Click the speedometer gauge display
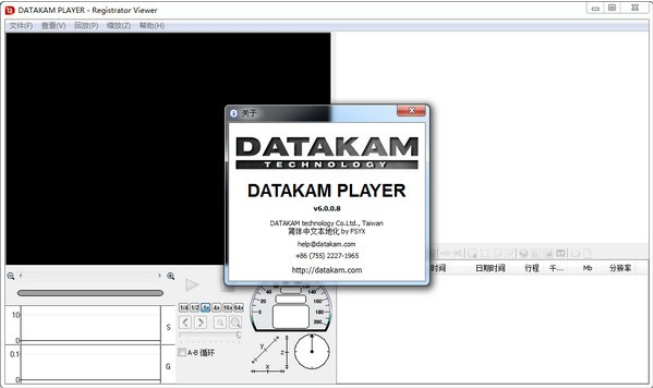 291,308
